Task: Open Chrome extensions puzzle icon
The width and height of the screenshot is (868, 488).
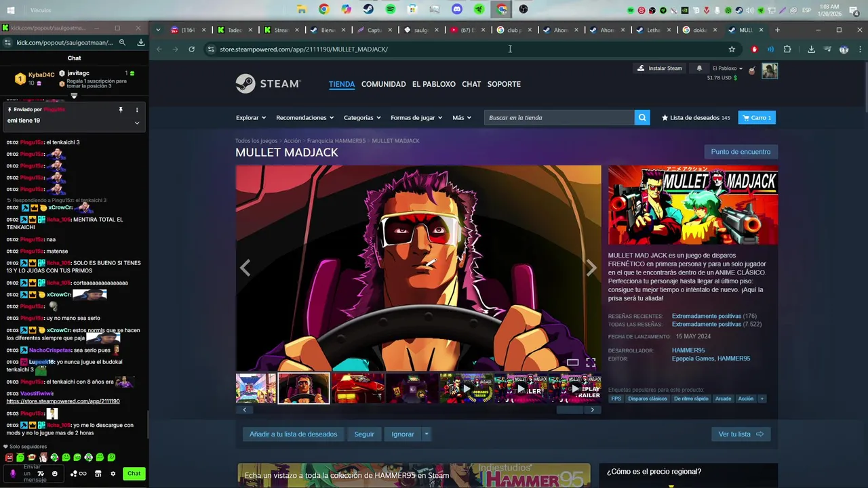Action: click(x=787, y=49)
